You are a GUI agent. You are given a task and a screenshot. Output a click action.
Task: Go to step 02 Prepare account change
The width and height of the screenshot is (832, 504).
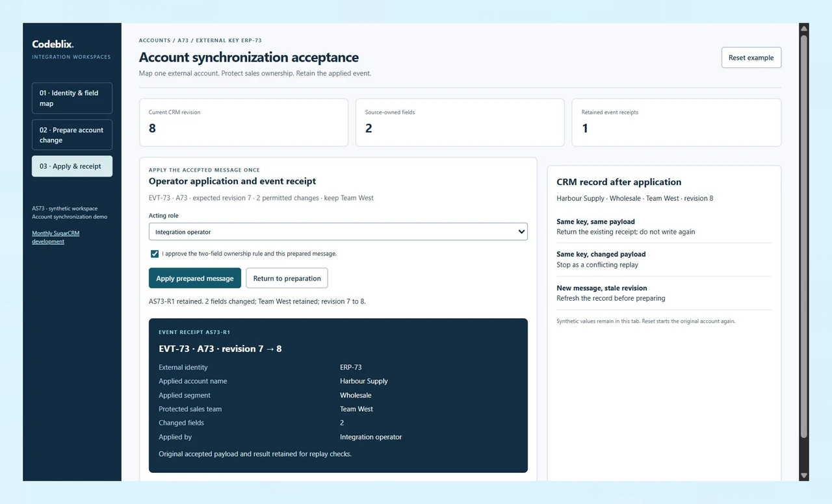pyautogui.click(x=72, y=135)
